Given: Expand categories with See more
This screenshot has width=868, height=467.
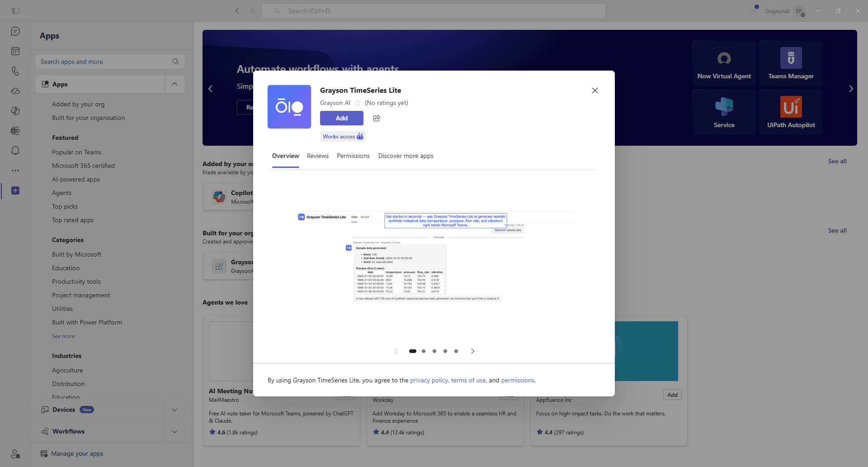Looking at the screenshot, I should coord(63,336).
